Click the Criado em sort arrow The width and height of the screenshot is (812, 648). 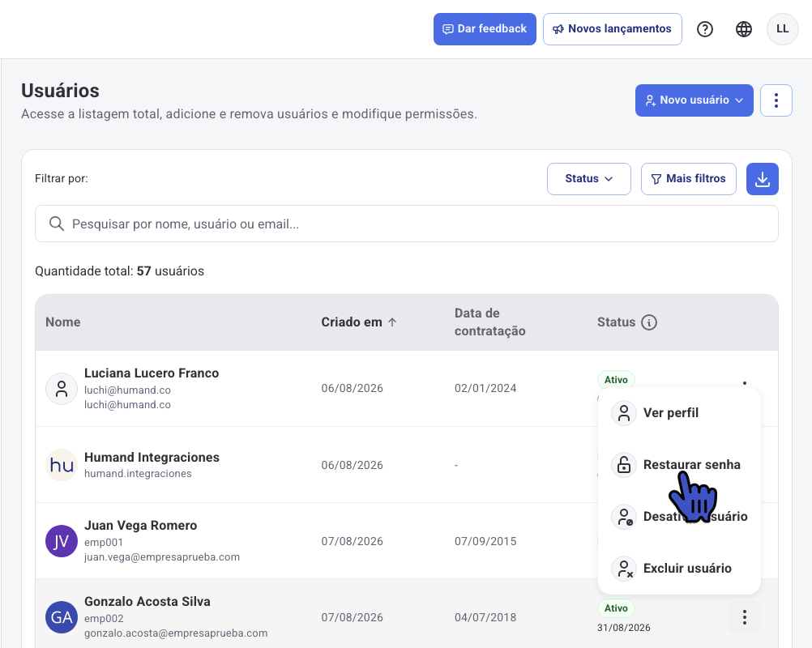pyautogui.click(x=392, y=322)
